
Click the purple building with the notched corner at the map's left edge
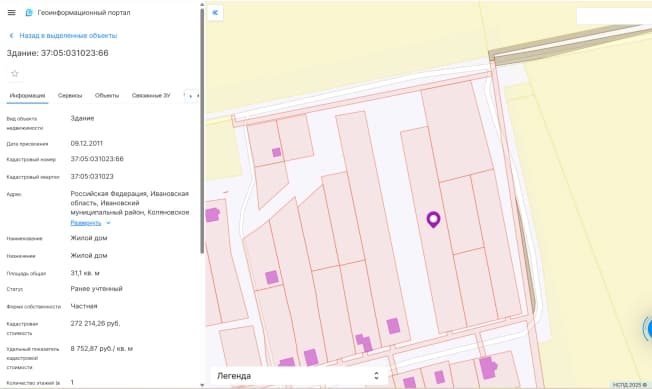[x=212, y=215]
